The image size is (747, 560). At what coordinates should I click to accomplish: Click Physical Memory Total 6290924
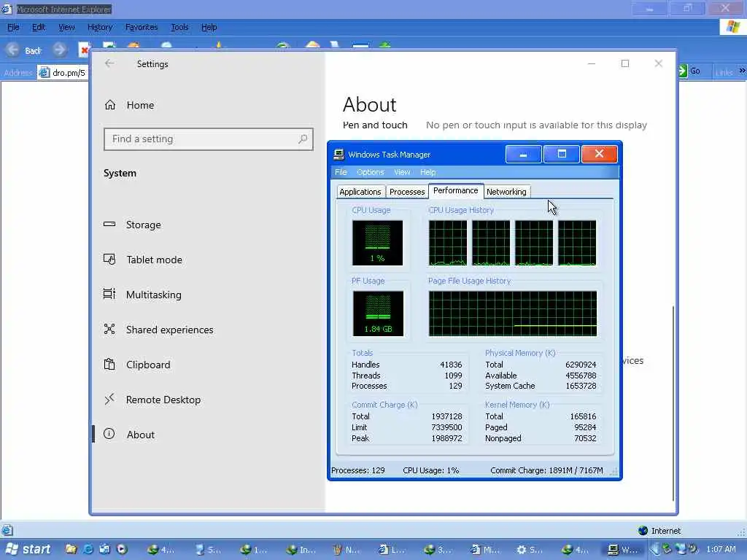pos(580,365)
